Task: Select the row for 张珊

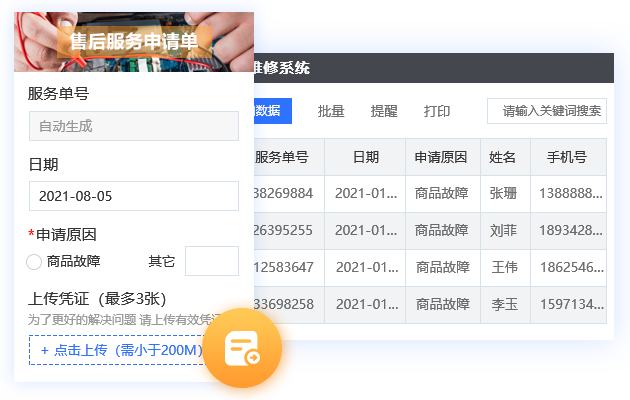Action: pyautogui.click(x=502, y=193)
